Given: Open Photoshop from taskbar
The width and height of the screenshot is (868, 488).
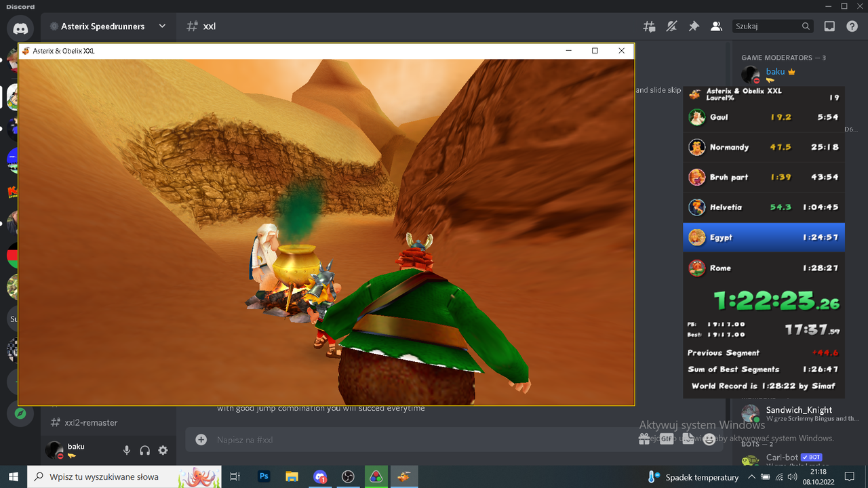Looking at the screenshot, I should [x=264, y=476].
